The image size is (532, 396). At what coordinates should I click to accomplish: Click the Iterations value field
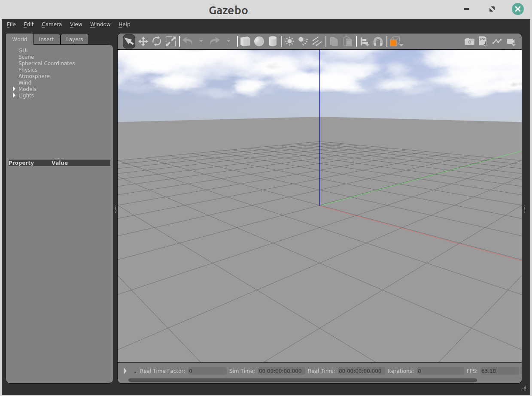(x=440, y=371)
